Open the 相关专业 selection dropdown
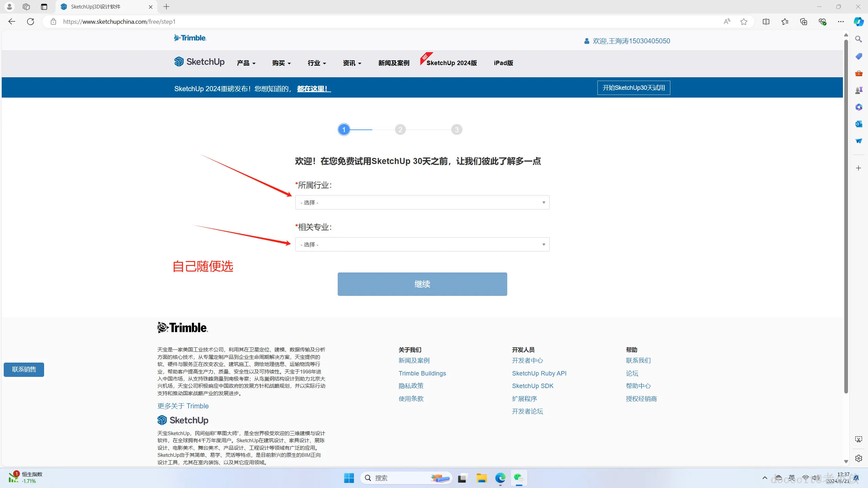 [x=422, y=244]
